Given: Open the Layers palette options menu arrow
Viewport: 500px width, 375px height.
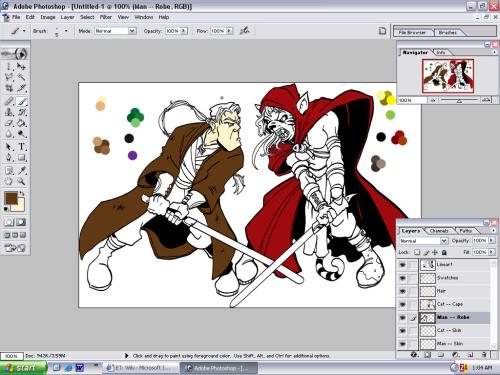Looking at the screenshot, I should tap(493, 230).
